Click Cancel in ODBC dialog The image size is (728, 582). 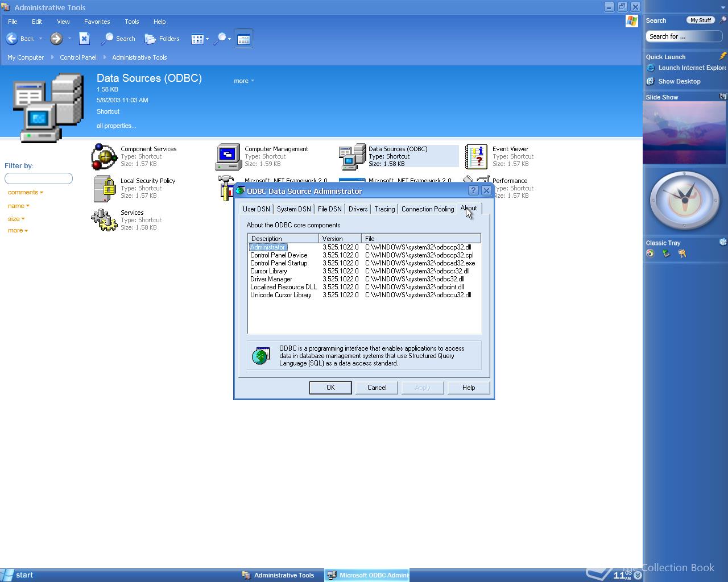[x=377, y=388]
